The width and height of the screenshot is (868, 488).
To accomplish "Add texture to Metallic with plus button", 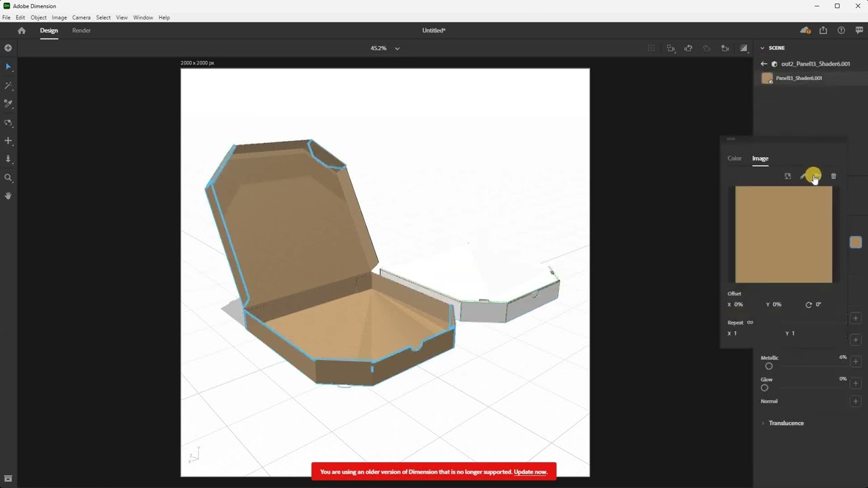I will (856, 362).
